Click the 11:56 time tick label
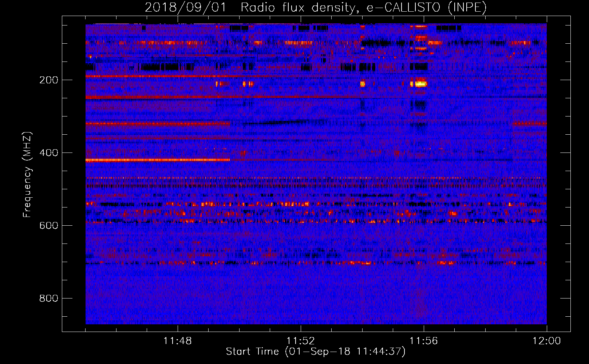Screen dimensions: 589x364 [x=424, y=341]
